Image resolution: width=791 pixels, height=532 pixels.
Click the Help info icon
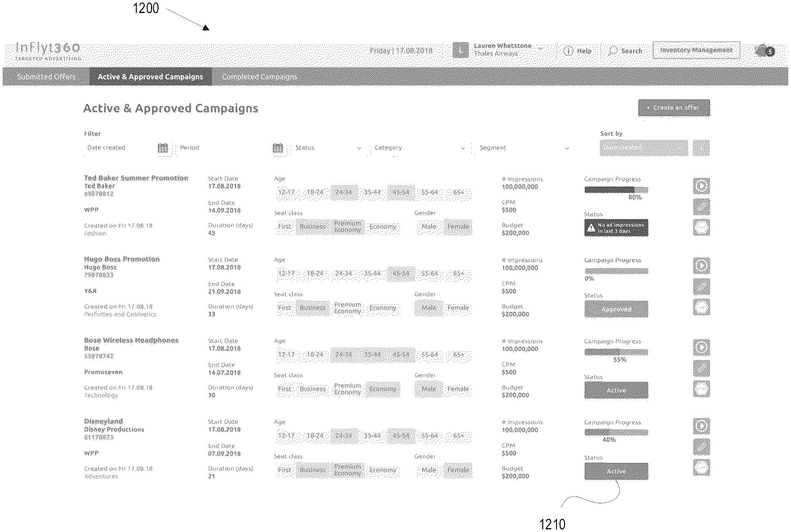pos(568,51)
